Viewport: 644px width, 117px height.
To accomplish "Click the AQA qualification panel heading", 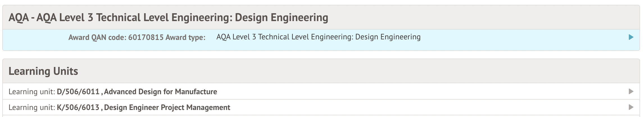I will [x=168, y=17].
